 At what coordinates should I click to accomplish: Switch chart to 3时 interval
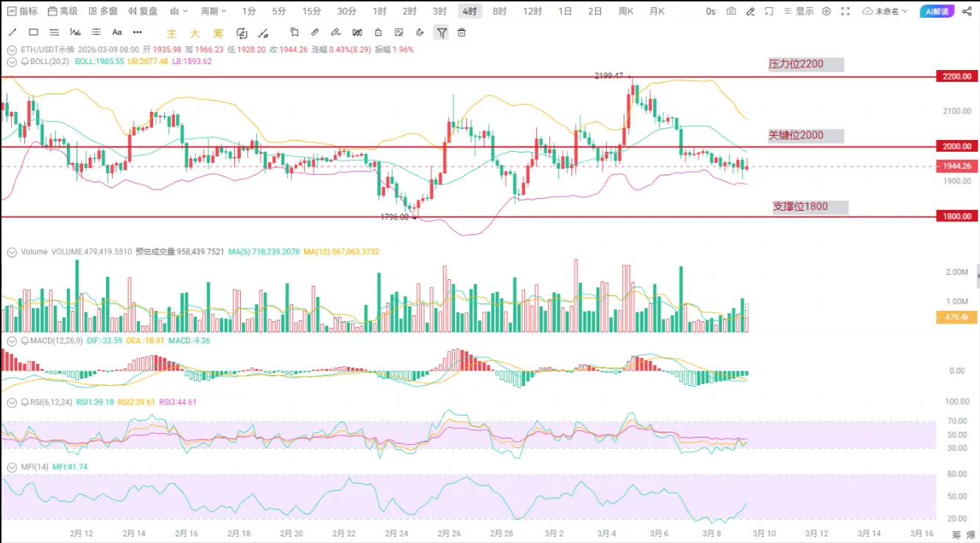[x=440, y=11]
